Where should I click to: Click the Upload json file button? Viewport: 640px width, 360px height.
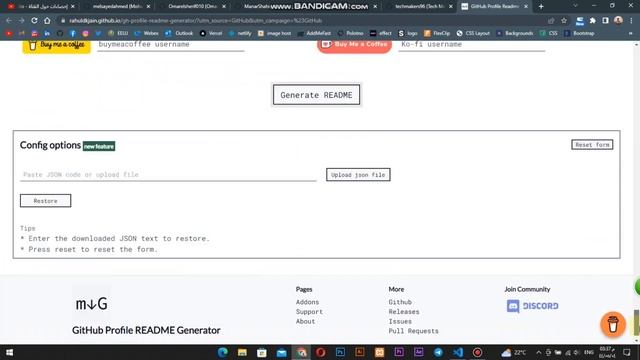tap(358, 175)
